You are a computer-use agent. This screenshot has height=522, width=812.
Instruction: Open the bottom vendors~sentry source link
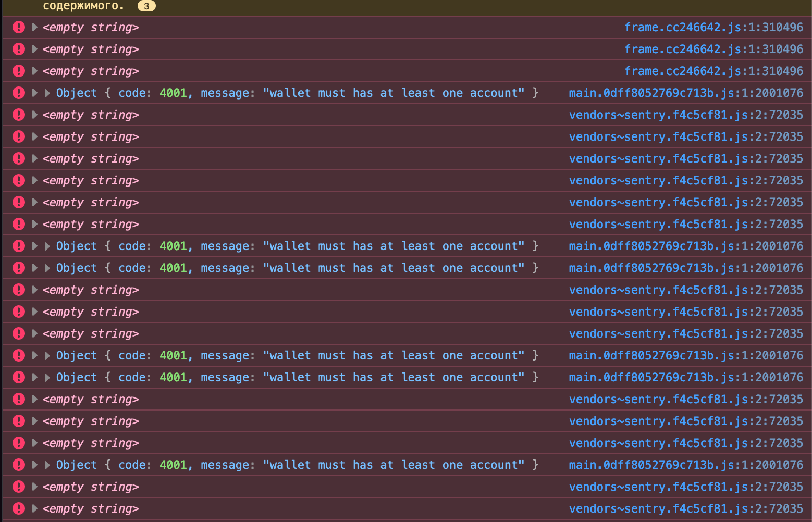pyautogui.click(x=685, y=508)
